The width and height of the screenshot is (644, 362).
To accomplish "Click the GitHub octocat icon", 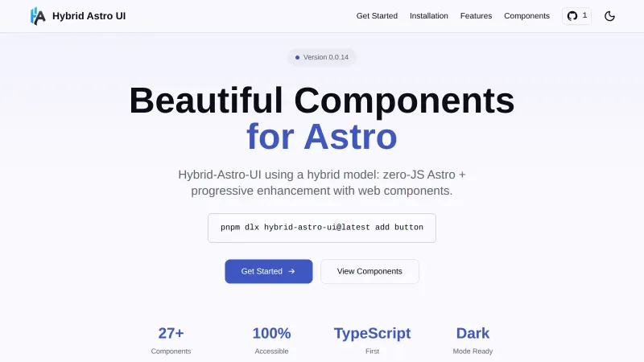I will click(x=572, y=16).
